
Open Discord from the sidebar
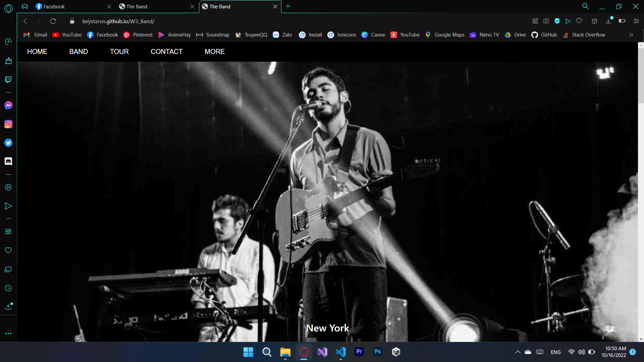(8, 162)
